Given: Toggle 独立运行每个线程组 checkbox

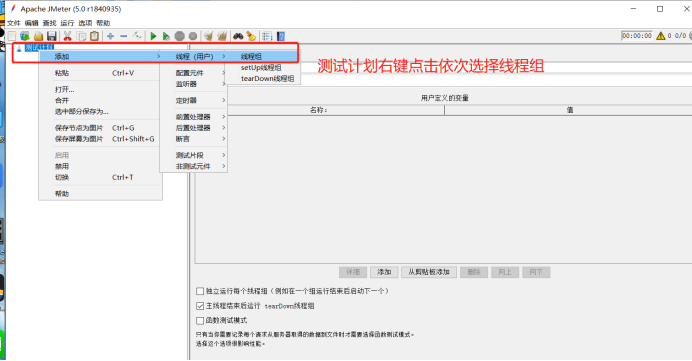Looking at the screenshot, I should (x=200, y=291).
